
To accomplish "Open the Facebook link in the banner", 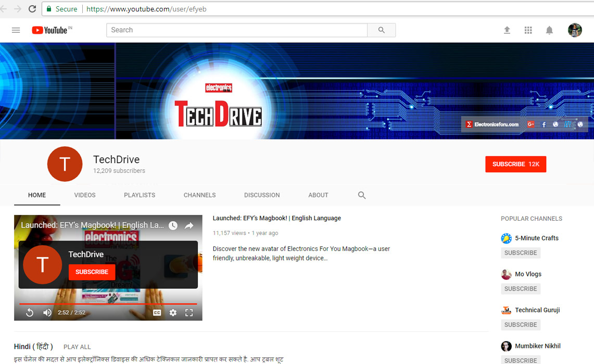I will click(x=544, y=124).
